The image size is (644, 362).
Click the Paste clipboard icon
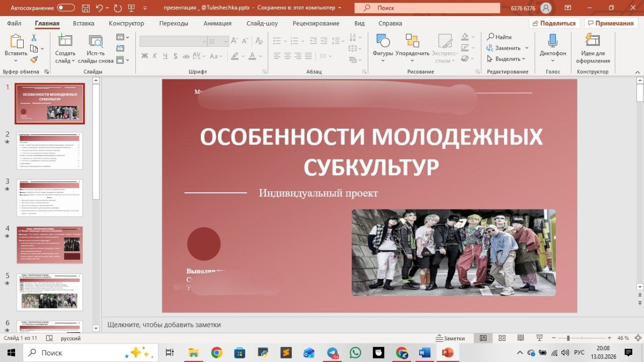(16, 41)
